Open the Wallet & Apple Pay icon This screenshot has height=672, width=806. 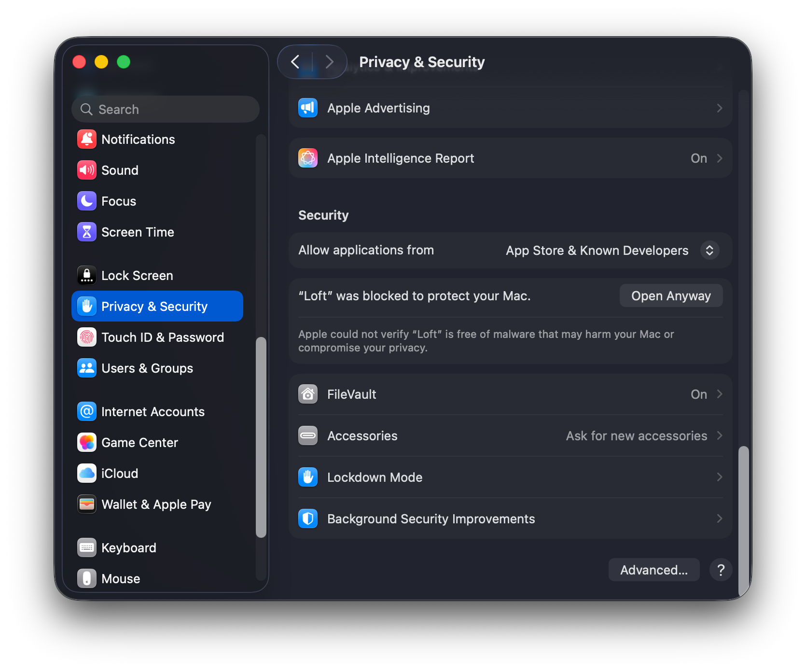[86, 504]
